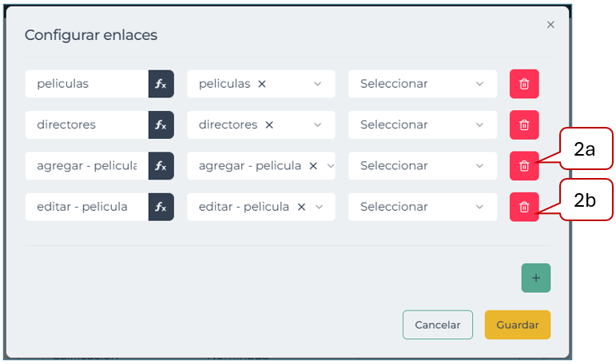Open formula editor for editar - pelicula

point(161,207)
